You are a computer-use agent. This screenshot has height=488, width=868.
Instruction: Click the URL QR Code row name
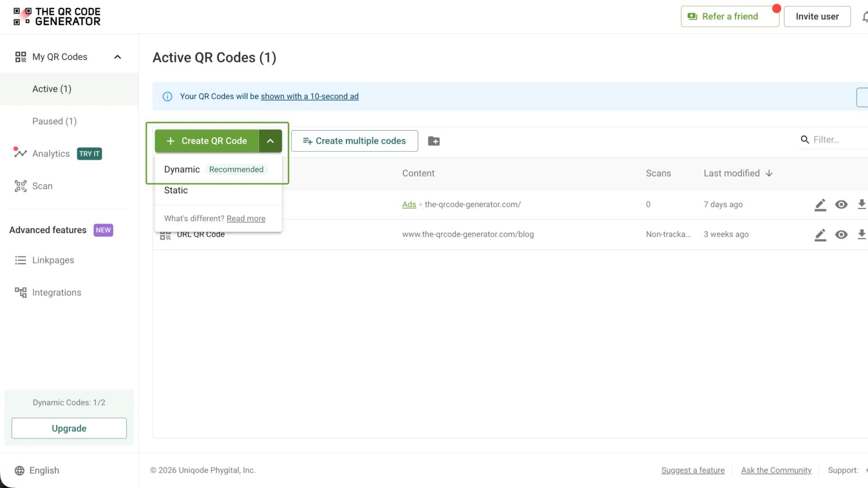click(x=201, y=235)
